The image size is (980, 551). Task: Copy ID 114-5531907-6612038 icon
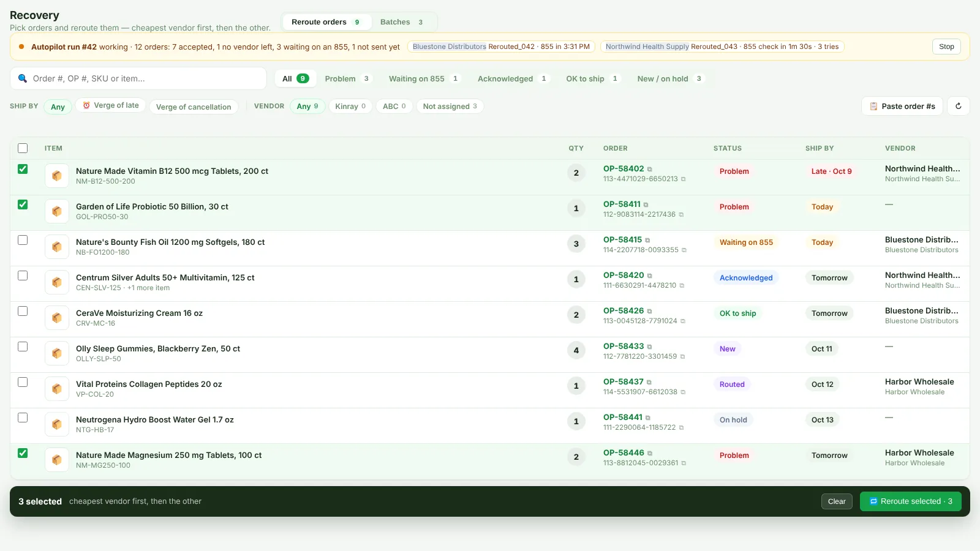pos(683,392)
